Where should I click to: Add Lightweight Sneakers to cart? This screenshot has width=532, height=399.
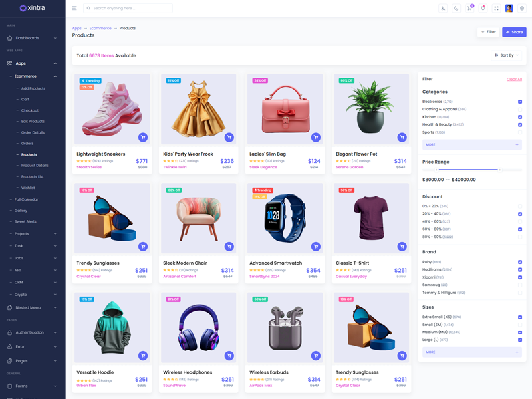pos(142,138)
